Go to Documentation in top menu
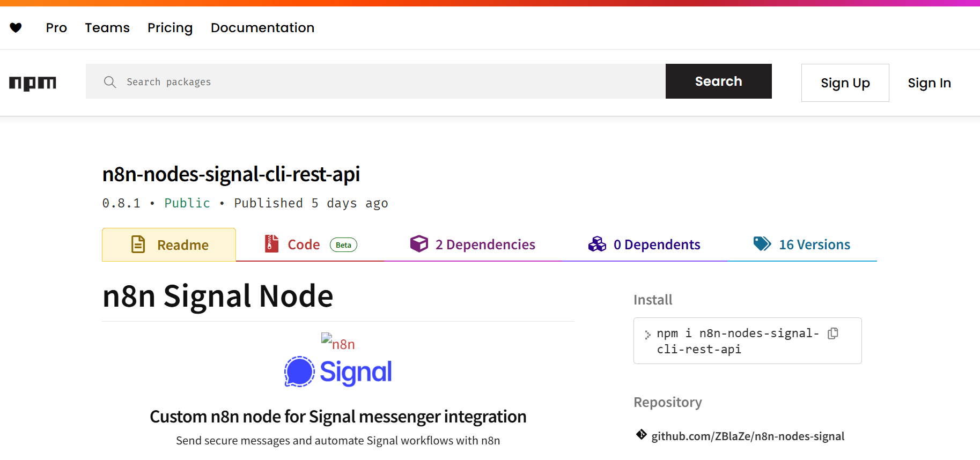This screenshot has width=980, height=460. (x=262, y=28)
